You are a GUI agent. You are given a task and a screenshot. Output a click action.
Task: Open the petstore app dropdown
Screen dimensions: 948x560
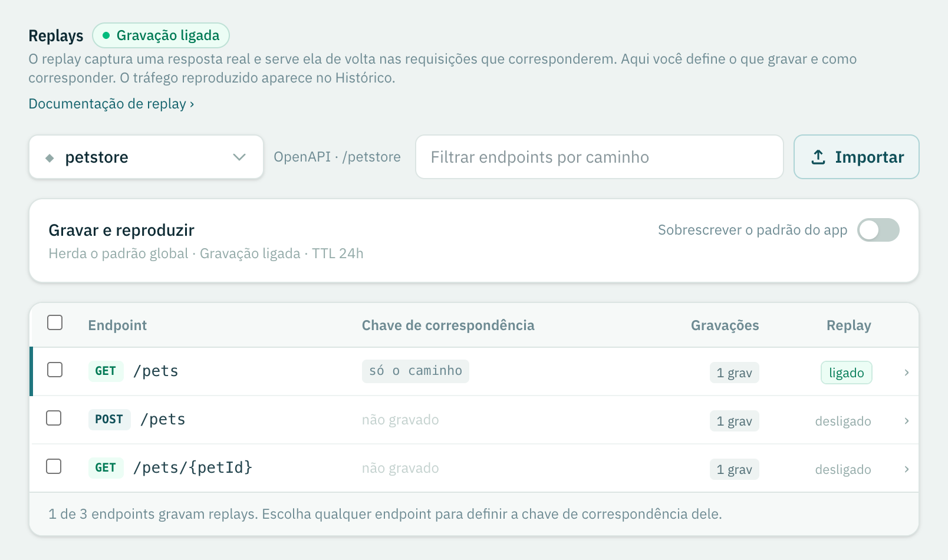[146, 157]
